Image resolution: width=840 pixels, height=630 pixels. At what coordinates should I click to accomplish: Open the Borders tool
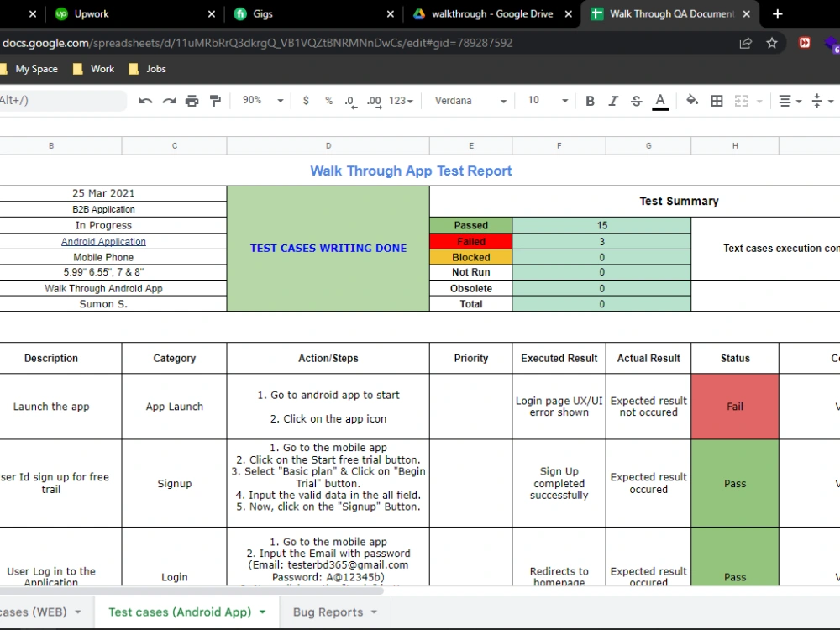click(717, 100)
